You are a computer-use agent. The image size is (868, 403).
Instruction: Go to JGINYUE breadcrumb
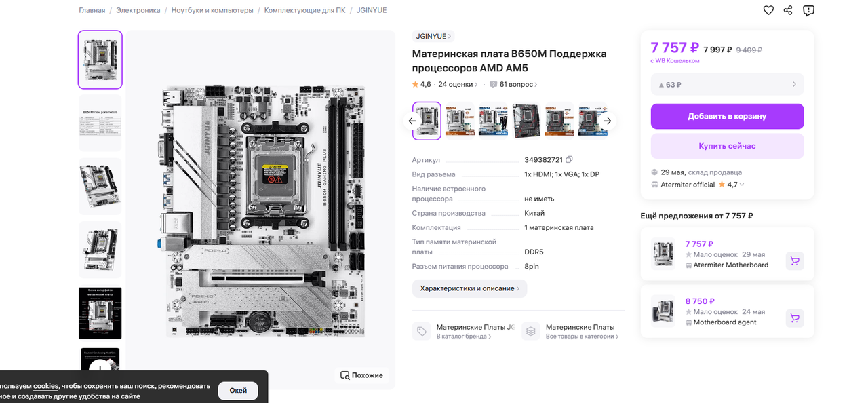372,10
